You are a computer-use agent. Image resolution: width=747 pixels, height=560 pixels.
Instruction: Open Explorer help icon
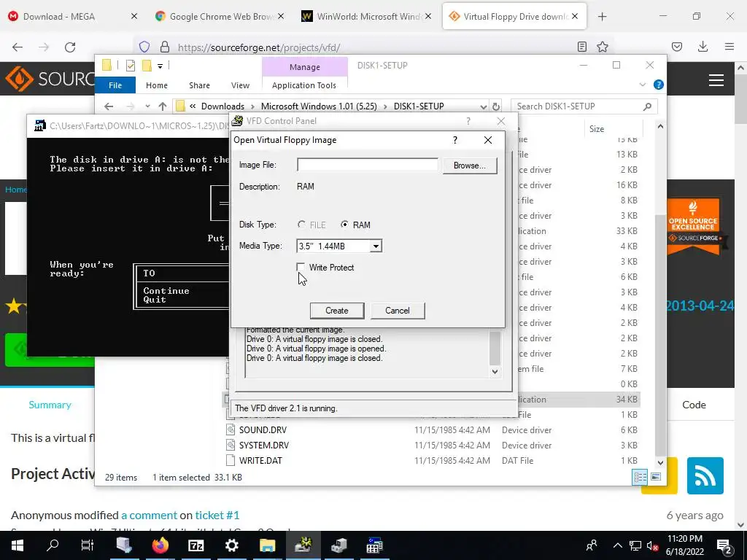tap(659, 85)
